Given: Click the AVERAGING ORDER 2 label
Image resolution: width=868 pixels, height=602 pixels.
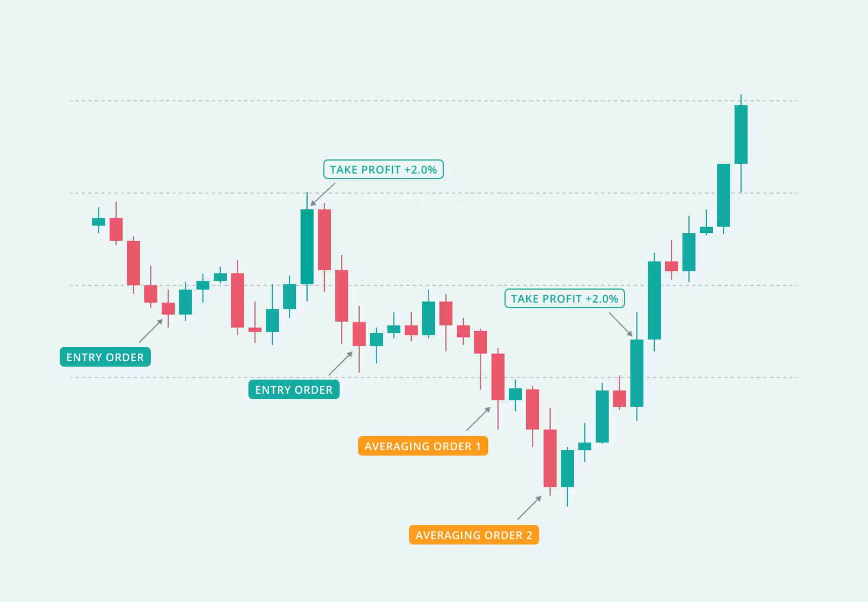Looking at the screenshot, I should pyautogui.click(x=474, y=535).
